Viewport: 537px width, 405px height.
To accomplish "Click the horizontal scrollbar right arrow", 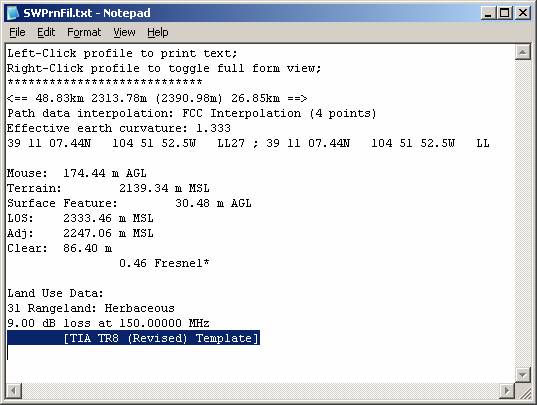I will click(x=507, y=391).
